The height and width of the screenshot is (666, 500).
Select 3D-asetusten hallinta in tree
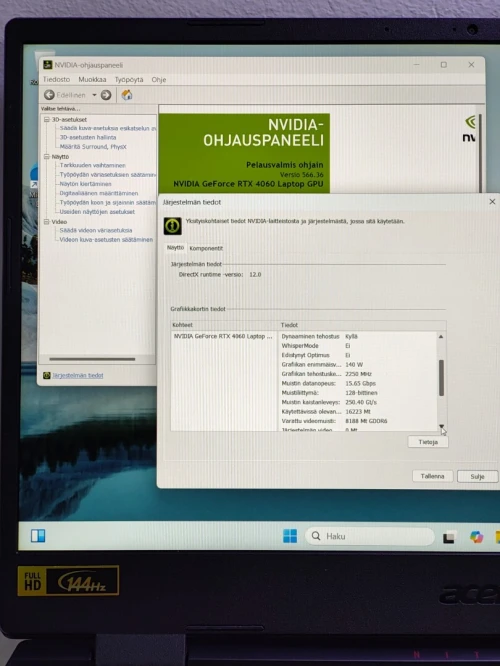coord(88,138)
